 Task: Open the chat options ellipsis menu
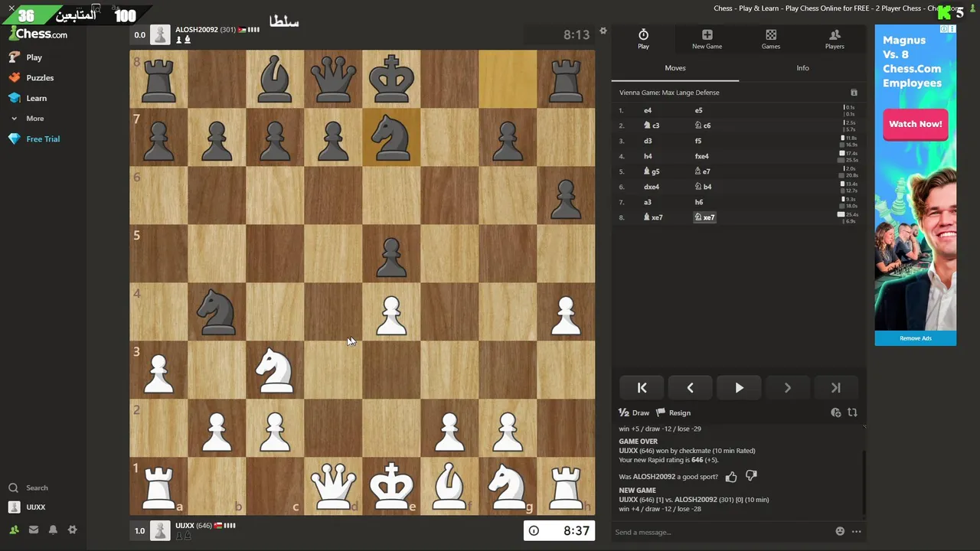(856, 532)
